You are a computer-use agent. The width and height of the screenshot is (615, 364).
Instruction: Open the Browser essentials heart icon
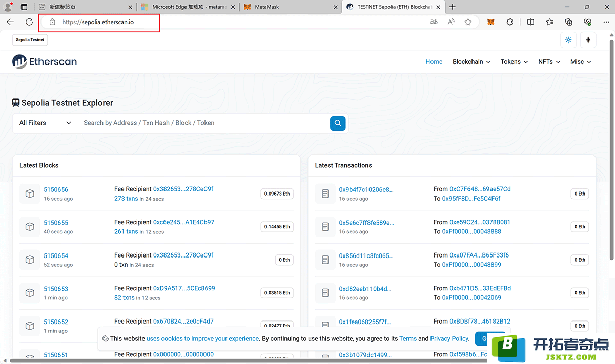[x=588, y=22]
